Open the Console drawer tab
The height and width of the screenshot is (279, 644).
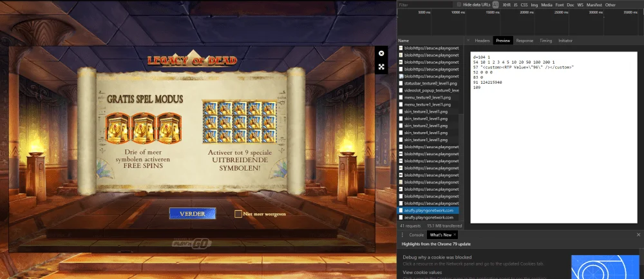tap(416, 235)
